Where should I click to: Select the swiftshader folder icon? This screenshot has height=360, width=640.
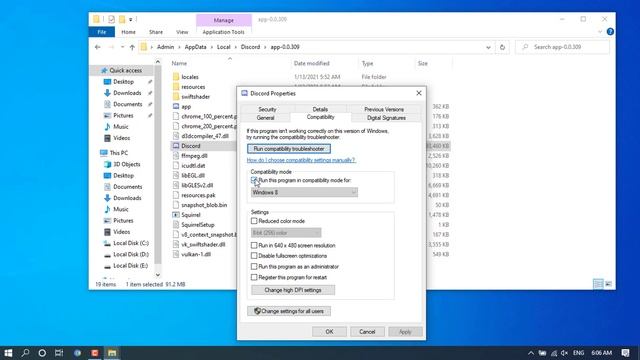pyautogui.click(x=176, y=97)
